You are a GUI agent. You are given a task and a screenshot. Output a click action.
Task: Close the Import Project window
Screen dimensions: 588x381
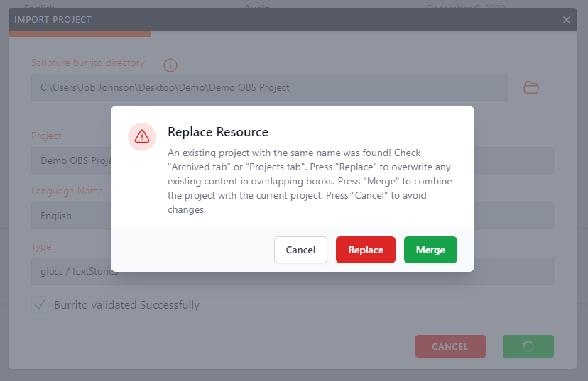tap(567, 20)
